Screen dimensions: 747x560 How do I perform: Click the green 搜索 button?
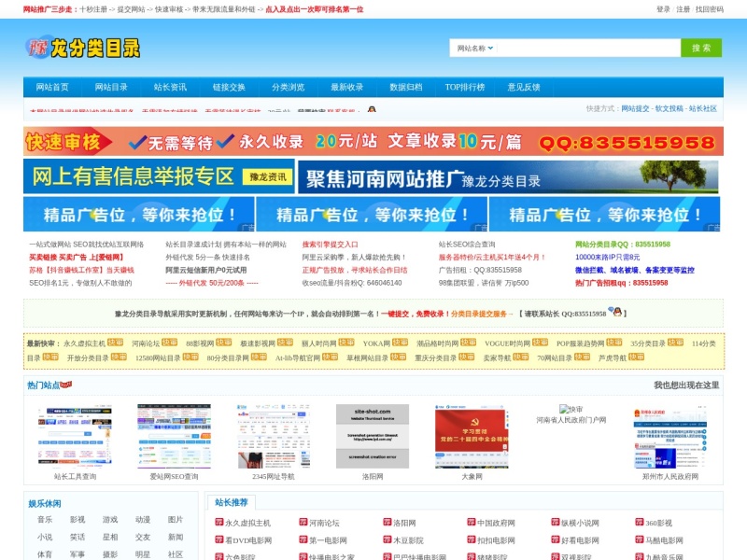click(x=701, y=49)
